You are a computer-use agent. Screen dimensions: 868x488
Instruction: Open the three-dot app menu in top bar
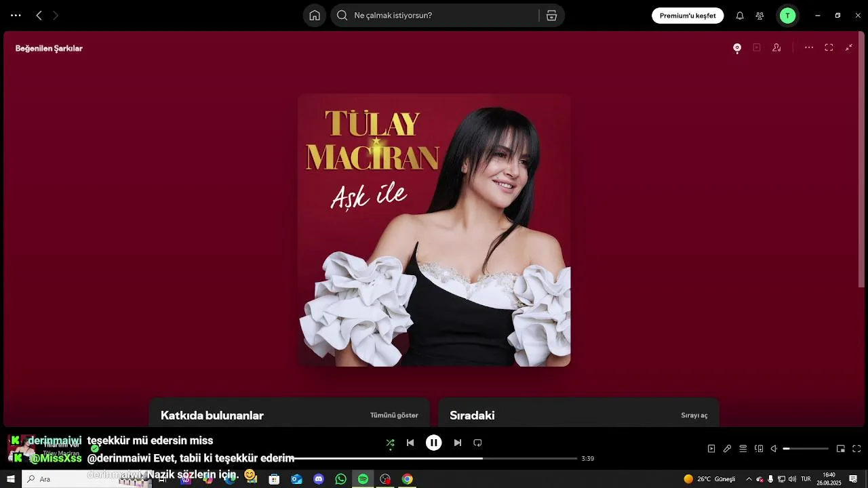16,16
